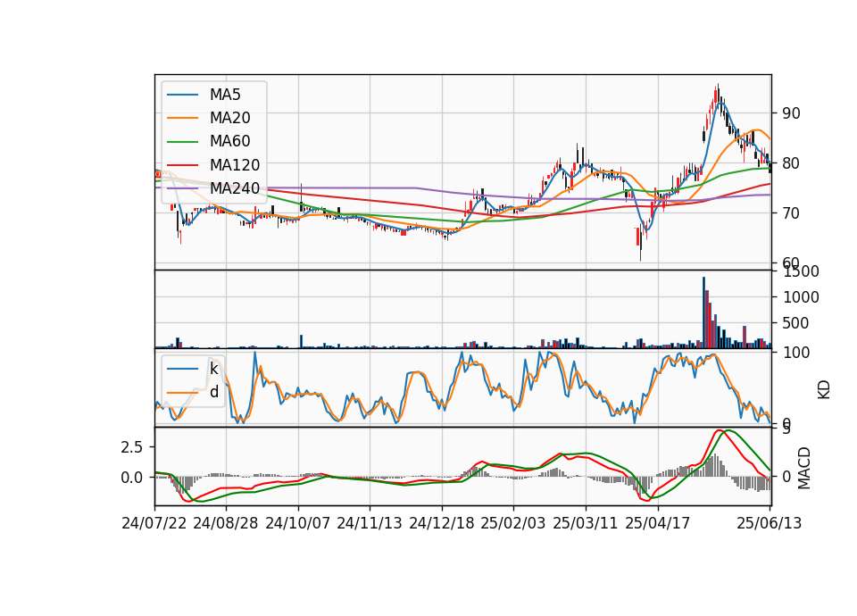Viewport: 857px width, 616px height.
Task: Click the 25/03/11 date label
Action: [586, 524]
